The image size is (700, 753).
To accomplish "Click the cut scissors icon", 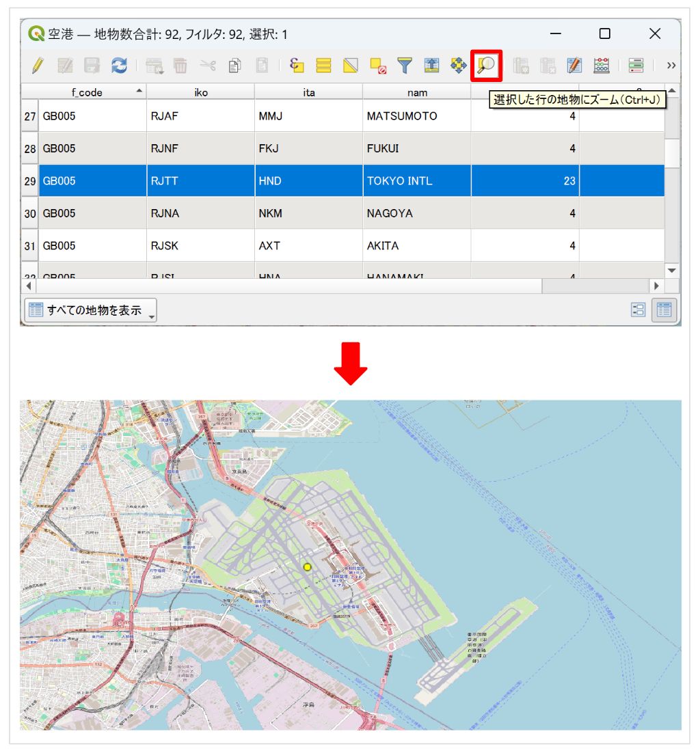I will tap(208, 66).
